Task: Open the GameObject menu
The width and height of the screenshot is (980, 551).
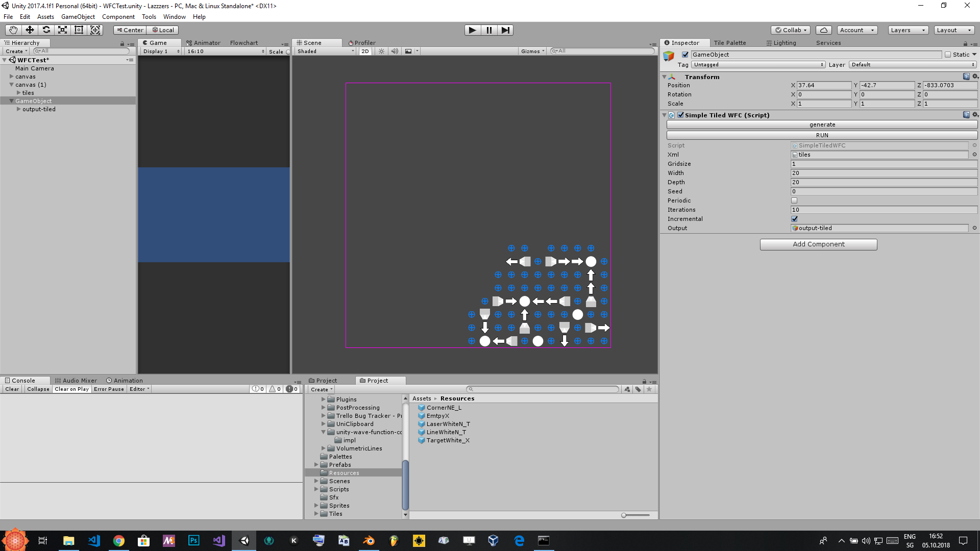Action: tap(78, 17)
